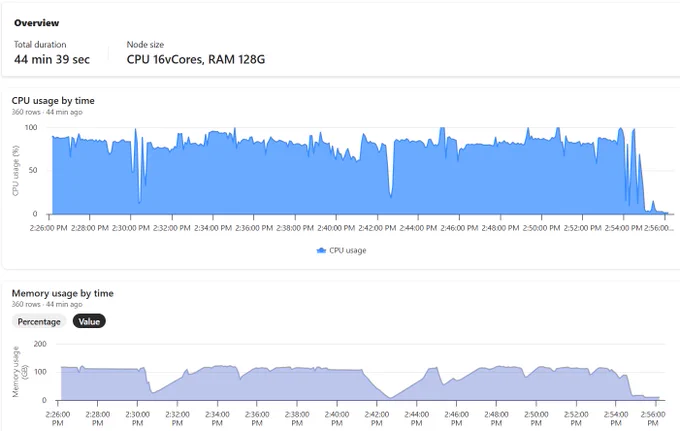Click the CPU usage legend label
Viewport: 680px width, 431px height.
347,250
